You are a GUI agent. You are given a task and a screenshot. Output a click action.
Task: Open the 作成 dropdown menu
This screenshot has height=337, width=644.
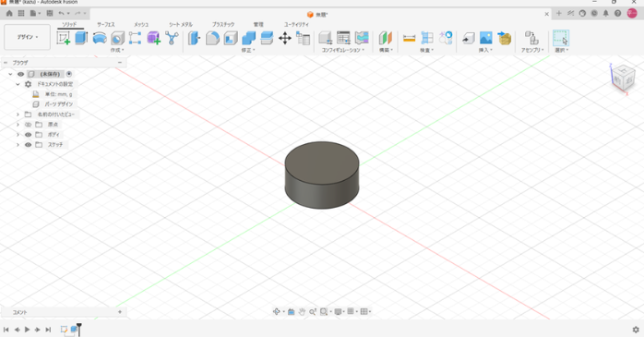(117, 50)
